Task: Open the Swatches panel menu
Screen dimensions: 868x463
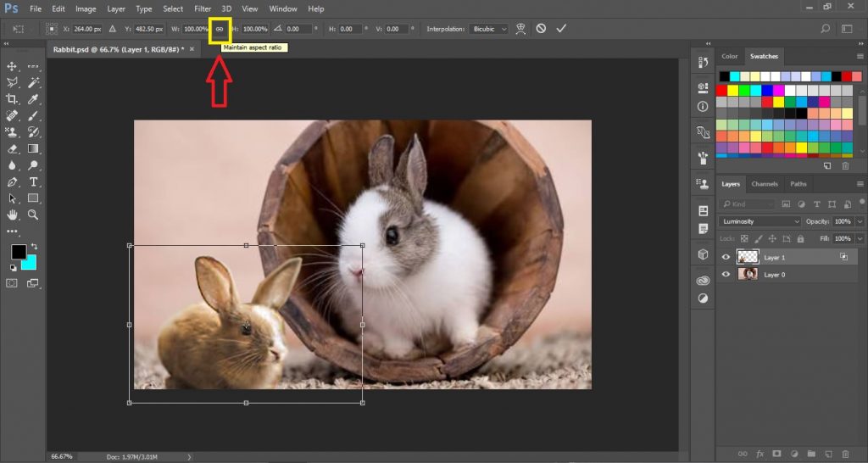Action: click(860, 57)
